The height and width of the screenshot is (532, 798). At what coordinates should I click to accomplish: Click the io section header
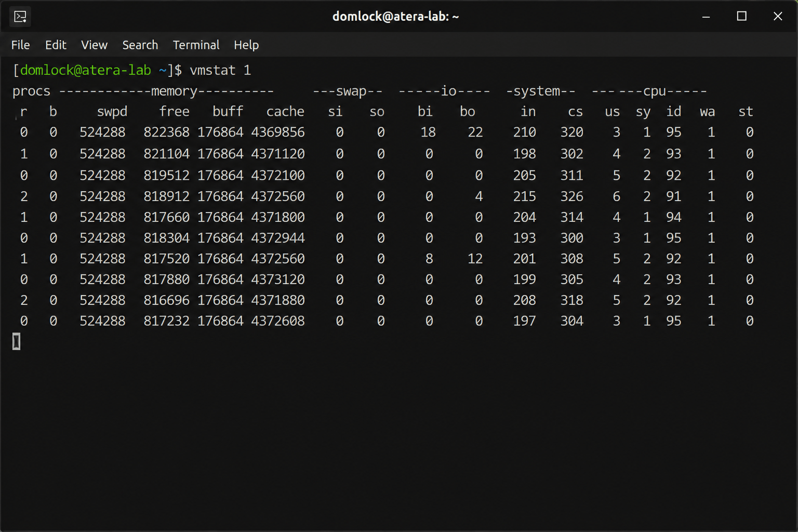click(x=444, y=91)
